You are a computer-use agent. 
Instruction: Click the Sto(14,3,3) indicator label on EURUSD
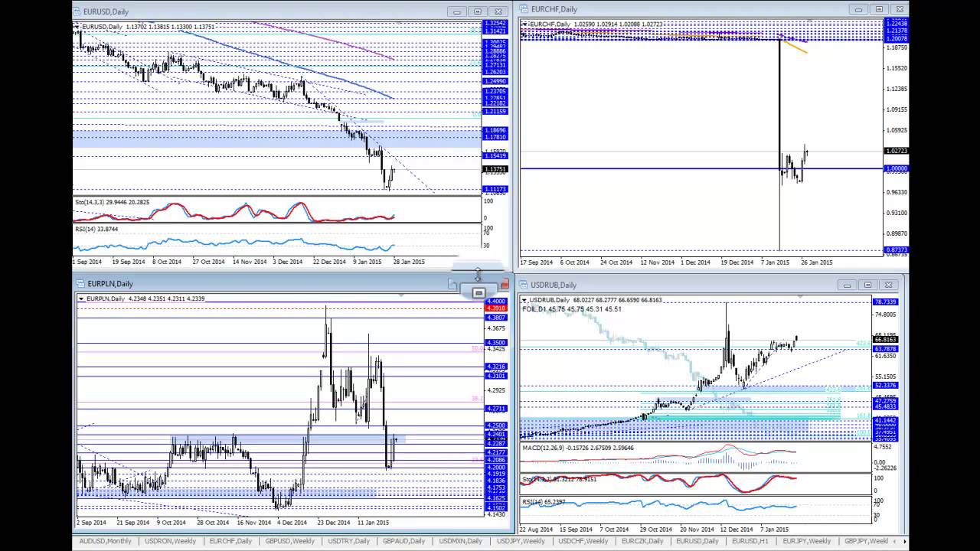[x=112, y=202]
